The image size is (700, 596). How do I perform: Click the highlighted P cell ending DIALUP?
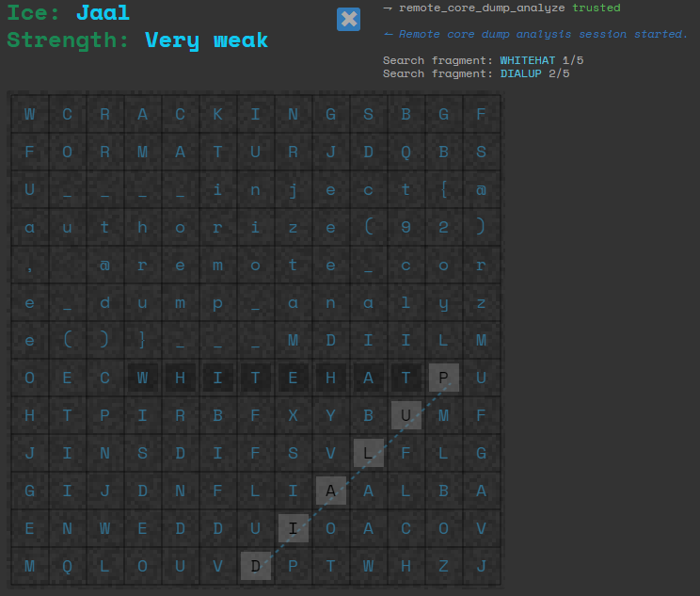pos(443,378)
